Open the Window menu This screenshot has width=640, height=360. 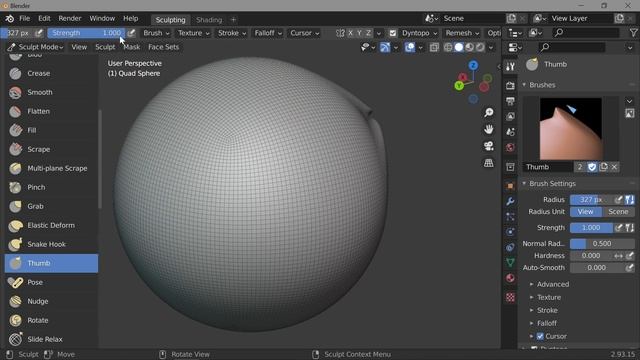pyautogui.click(x=102, y=19)
